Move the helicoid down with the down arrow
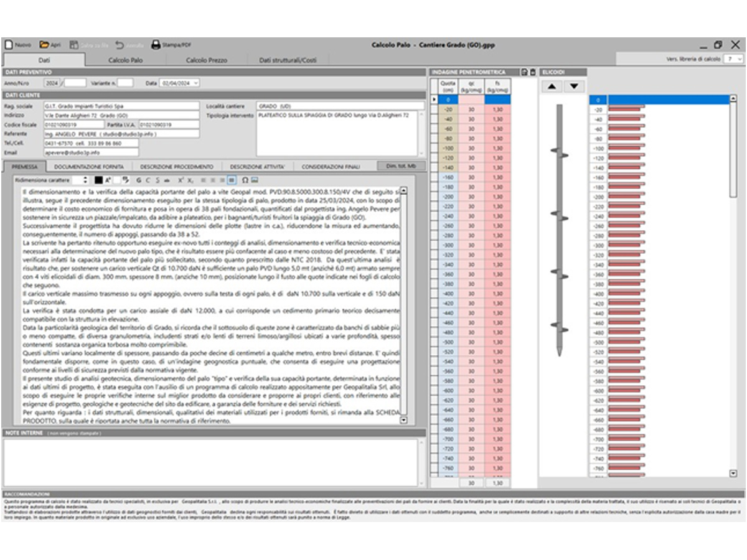Screen dimensions: 747x560 [x=574, y=86]
